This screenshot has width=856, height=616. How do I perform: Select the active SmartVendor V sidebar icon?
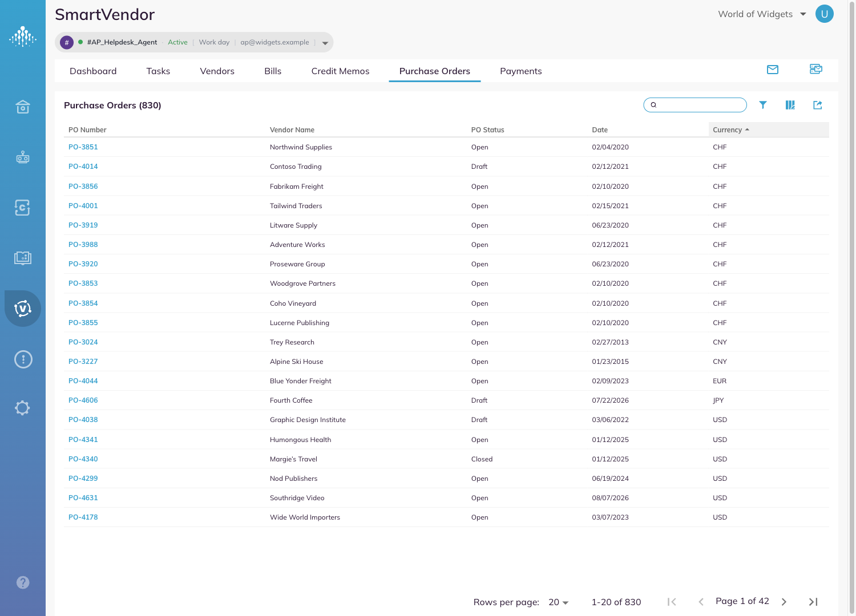[x=23, y=309]
